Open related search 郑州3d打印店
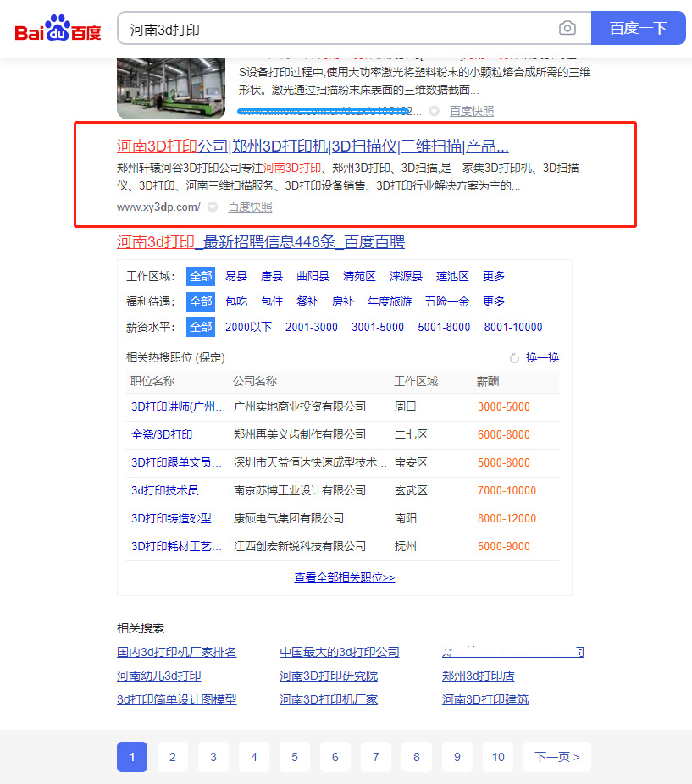The width and height of the screenshot is (692, 784). coord(478,676)
